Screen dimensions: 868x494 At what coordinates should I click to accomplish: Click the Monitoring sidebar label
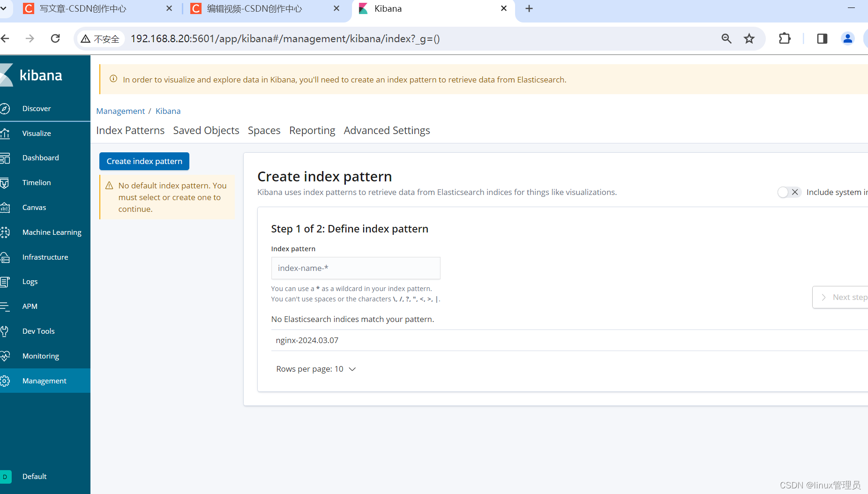(x=41, y=356)
